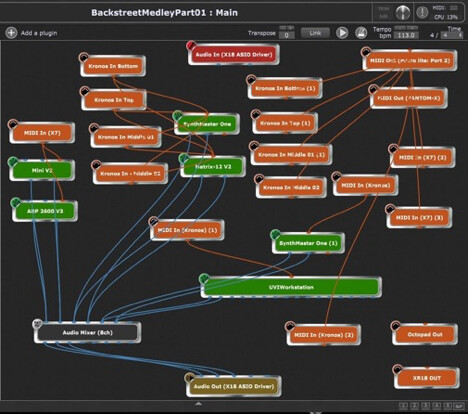
Task: Click the MIDI In (Kronos) (1) icon
Action: click(153, 221)
